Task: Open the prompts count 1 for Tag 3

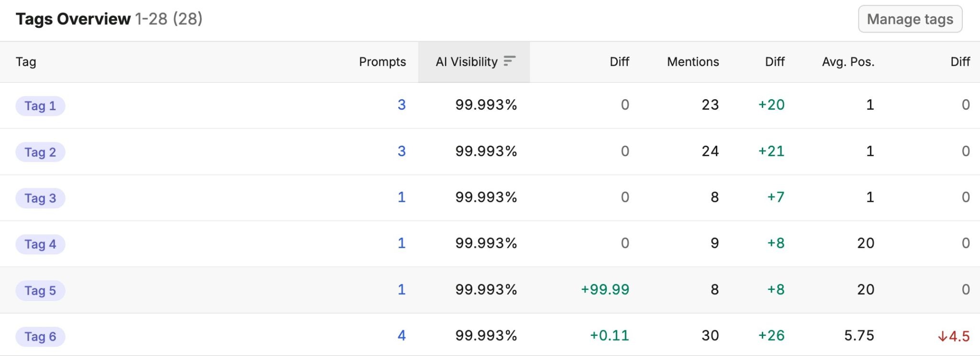Action: tap(401, 197)
